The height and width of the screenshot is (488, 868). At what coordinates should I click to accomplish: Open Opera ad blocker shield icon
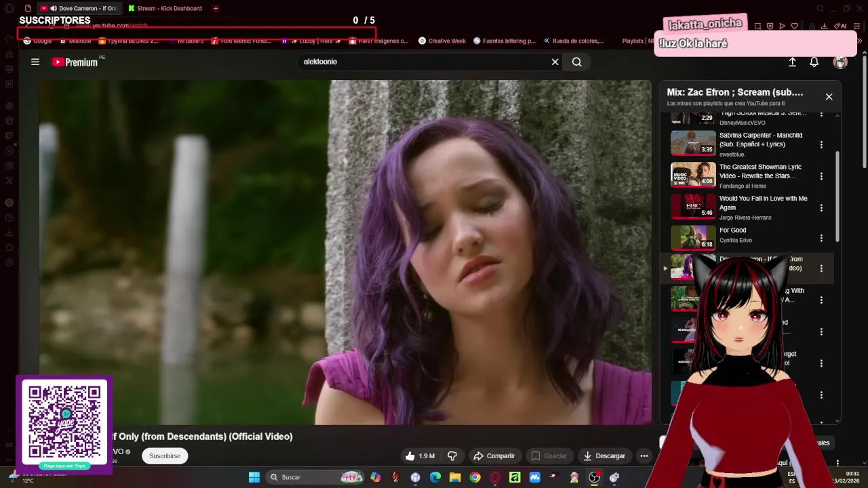(x=770, y=26)
